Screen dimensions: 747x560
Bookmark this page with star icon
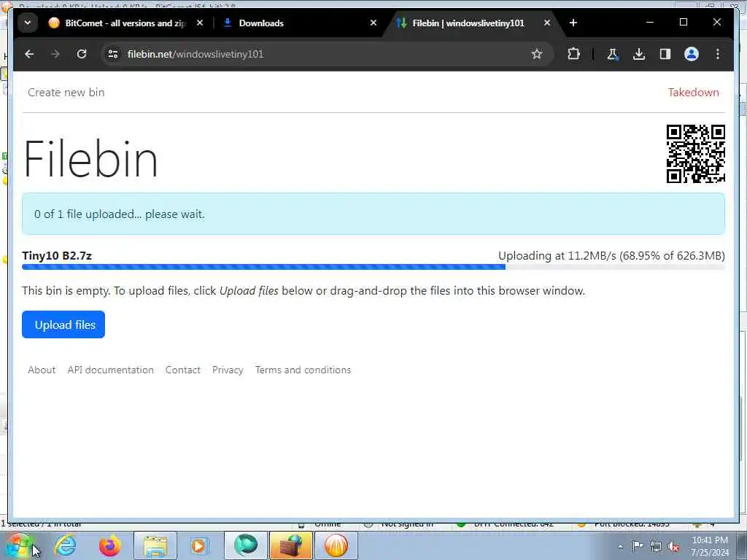point(537,54)
